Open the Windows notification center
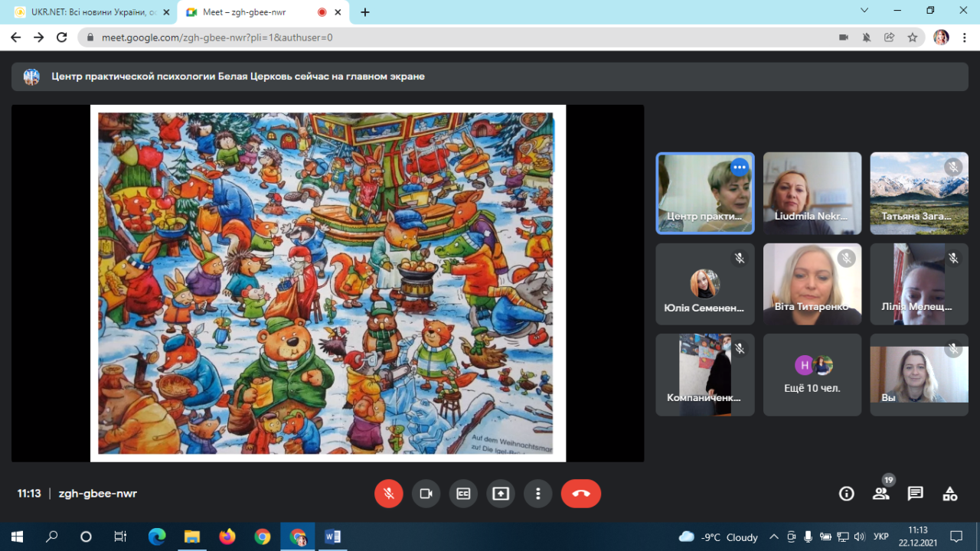 point(956,536)
